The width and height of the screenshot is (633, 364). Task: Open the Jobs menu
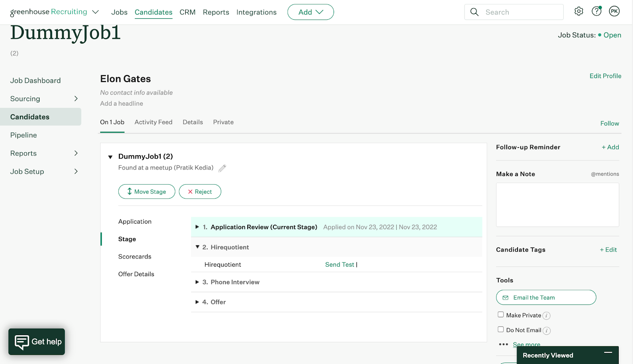point(119,12)
